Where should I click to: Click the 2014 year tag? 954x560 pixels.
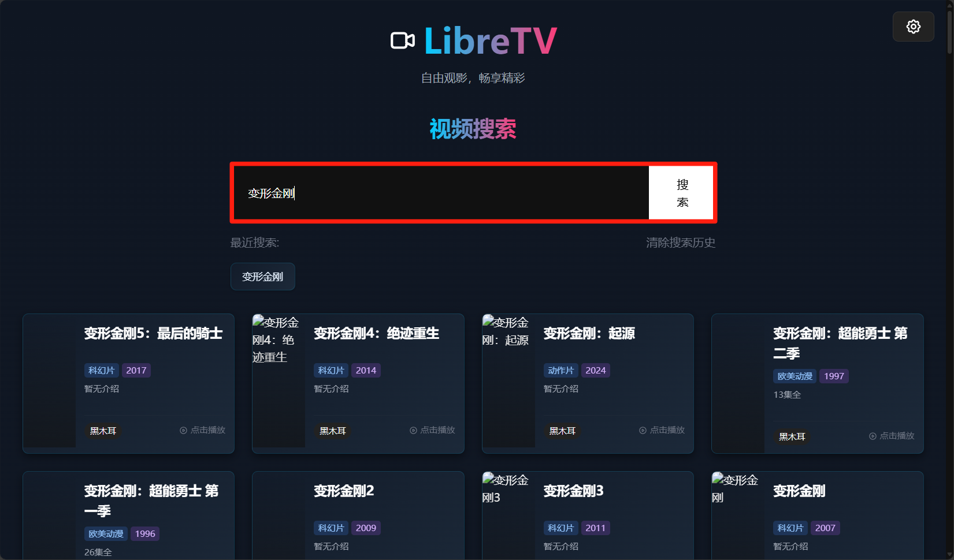tap(366, 370)
